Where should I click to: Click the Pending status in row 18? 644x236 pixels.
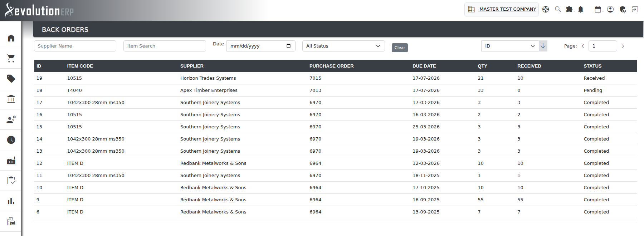coord(593,90)
